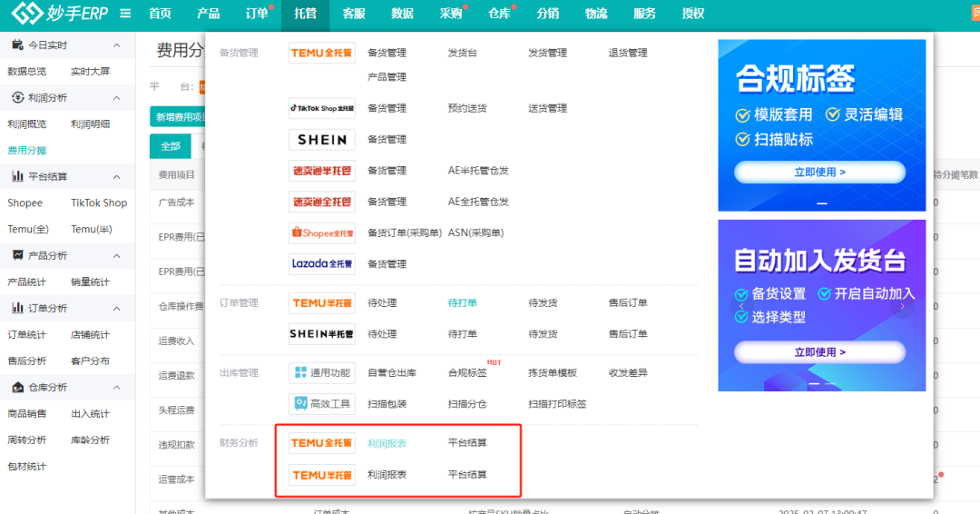The width and height of the screenshot is (980, 514).
Task: Open 预约送货 for TikTok Shop
Action: pos(467,108)
